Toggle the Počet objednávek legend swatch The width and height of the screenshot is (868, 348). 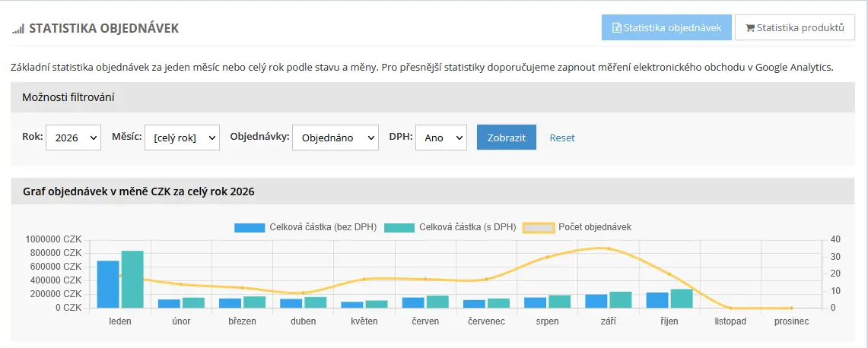pyautogui.click(x=539, y=227)
